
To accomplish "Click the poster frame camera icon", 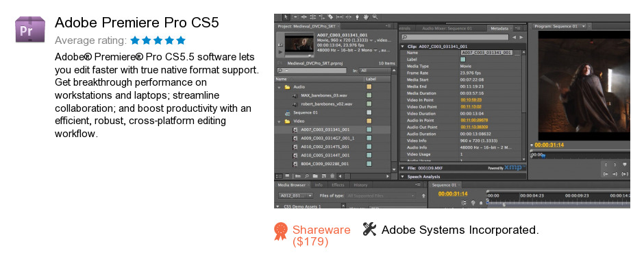I will coord(280,45).
